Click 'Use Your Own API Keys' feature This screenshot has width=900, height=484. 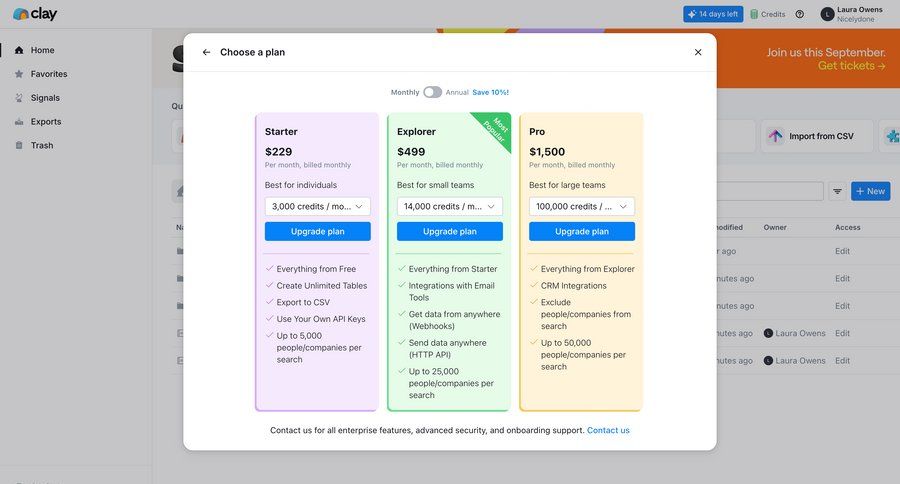click(321, 319)
